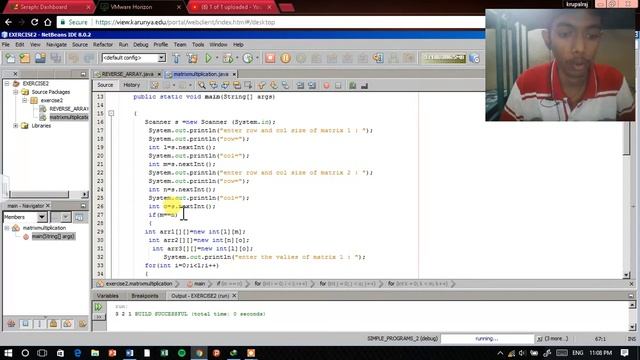Click the '(3 more...)' link in the status bar
Viewport: 640px width, 360px height.
[556, 339]
